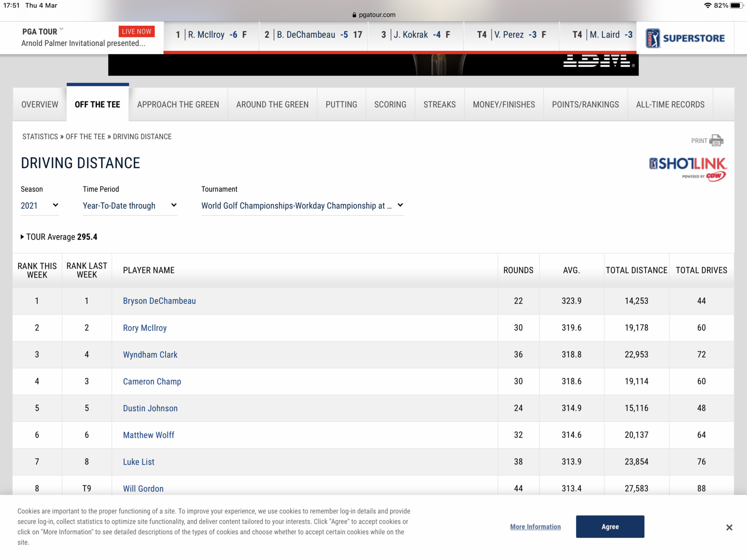Select R. McIlroy leaderboard entry
This screenshot has height=560, width=747.
pos(211,35)
